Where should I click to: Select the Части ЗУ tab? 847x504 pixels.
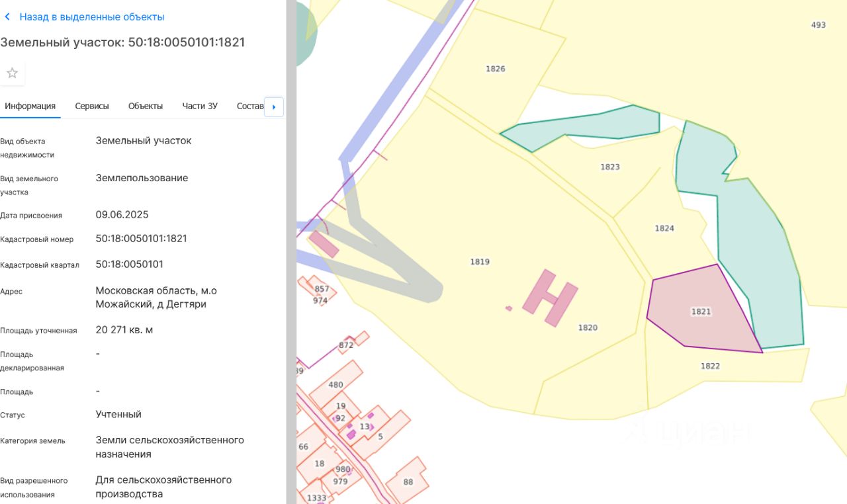(x=200, y=106)
